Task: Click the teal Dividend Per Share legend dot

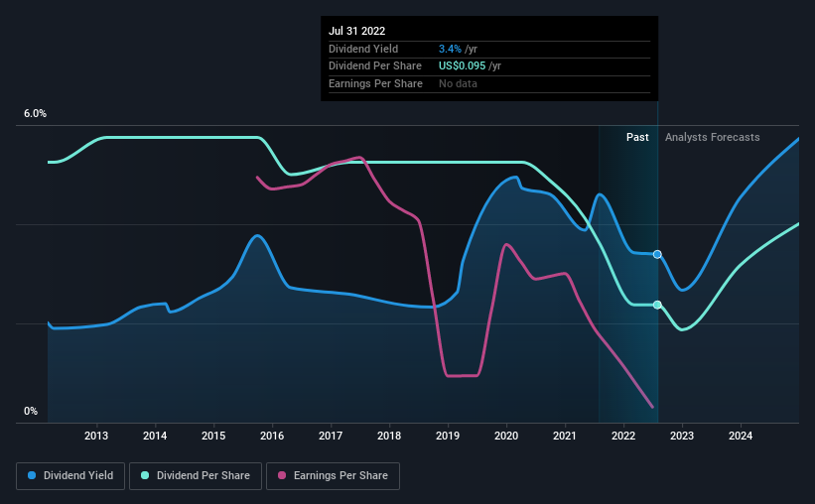Action: pos(145,475)
